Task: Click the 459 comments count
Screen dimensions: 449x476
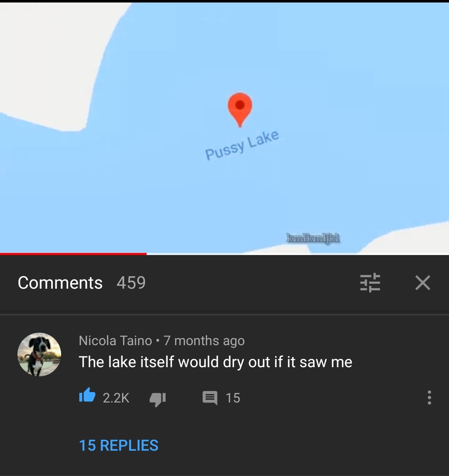Action: (x=131, y=283)
